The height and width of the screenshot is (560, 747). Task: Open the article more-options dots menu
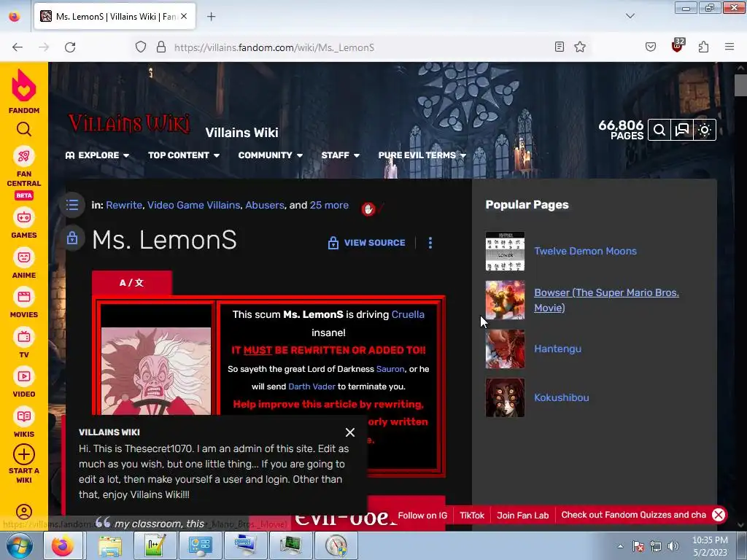click(430, 243)
